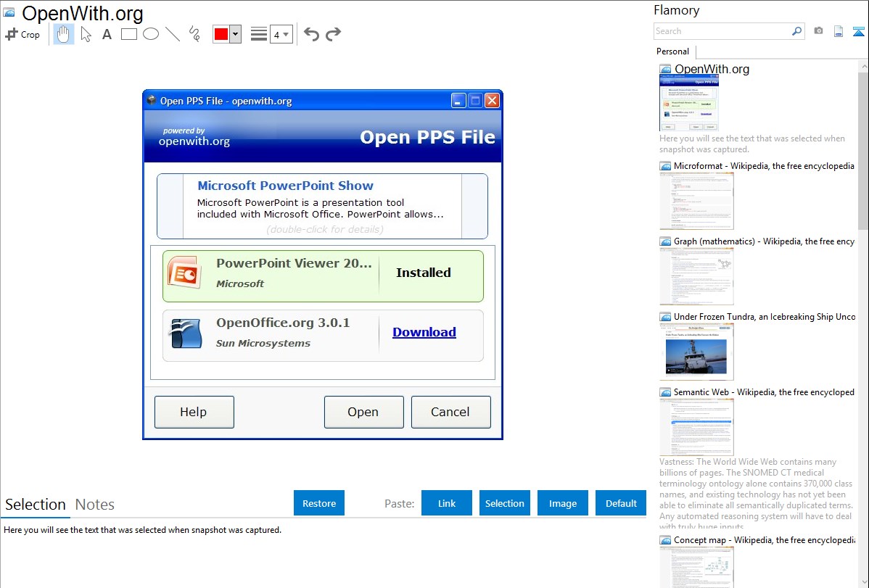Select the straight line tool
Viewport: 869px width, 588px height.
(x=173, y=34)
